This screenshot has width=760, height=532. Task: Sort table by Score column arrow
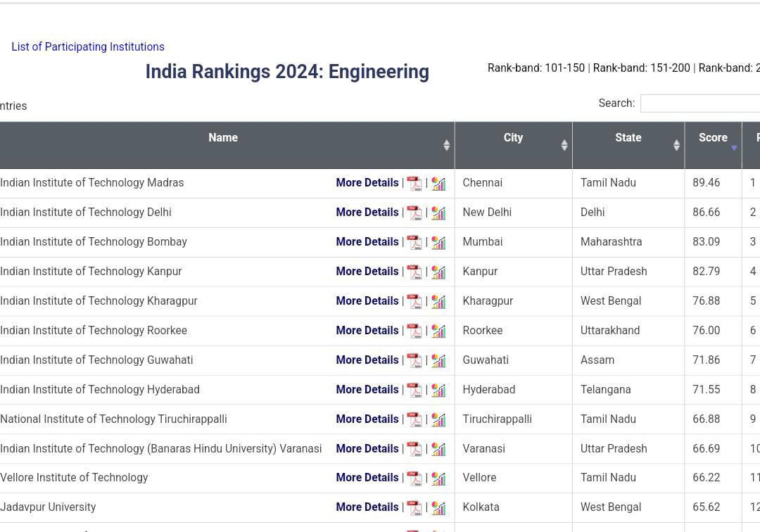tap(734, 148)
